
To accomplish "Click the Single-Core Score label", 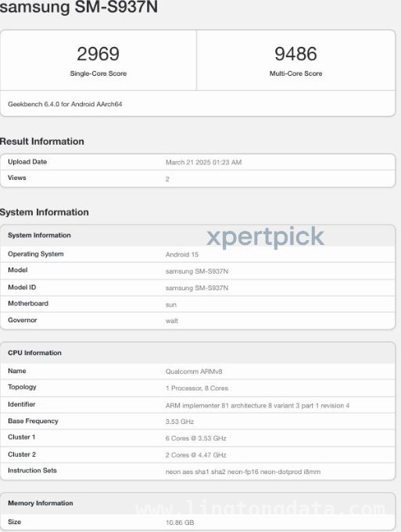I will 98,74.
